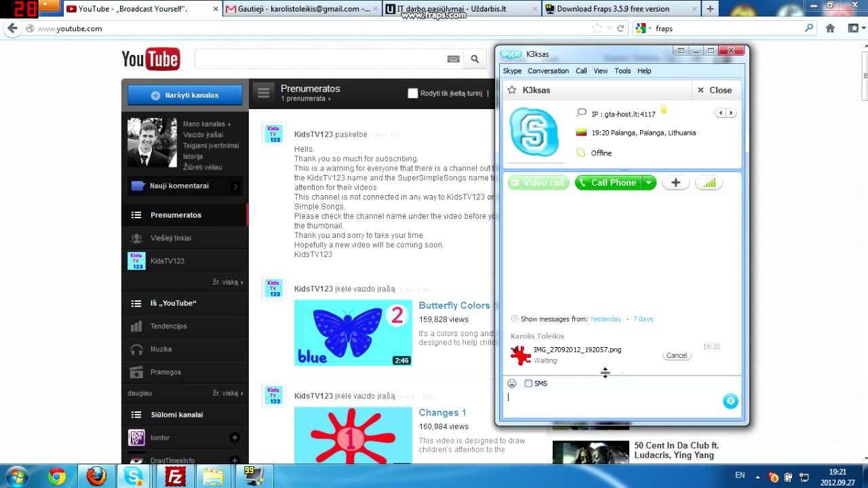Click the Windows Start button
Image resolution: width=868 pixels, height=488 pixels.
point(17,476)
